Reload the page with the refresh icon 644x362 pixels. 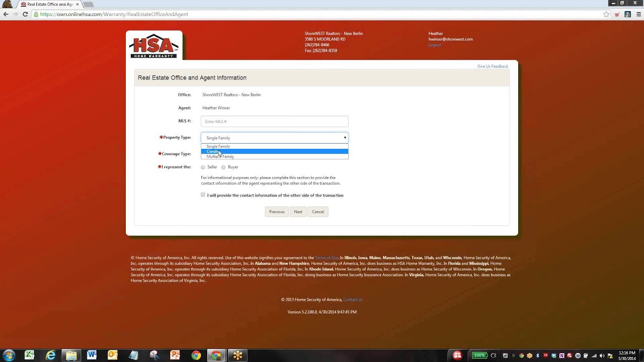(x=25, y=14)
